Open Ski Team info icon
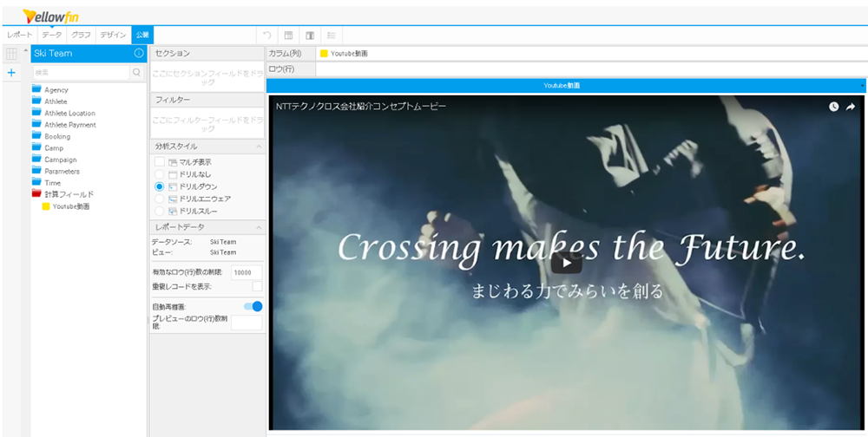Image resolution: width=868 pixels, height=437 pixels. [139, 53]
